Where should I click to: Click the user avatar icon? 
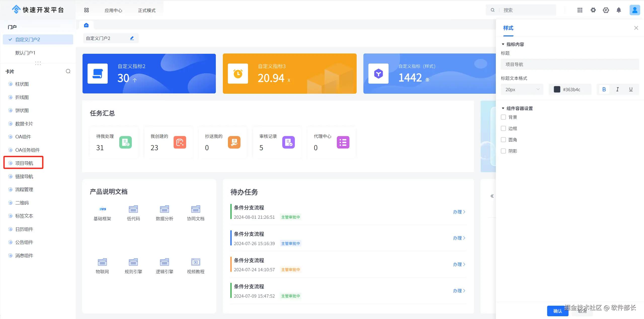(x=634, y=10)
